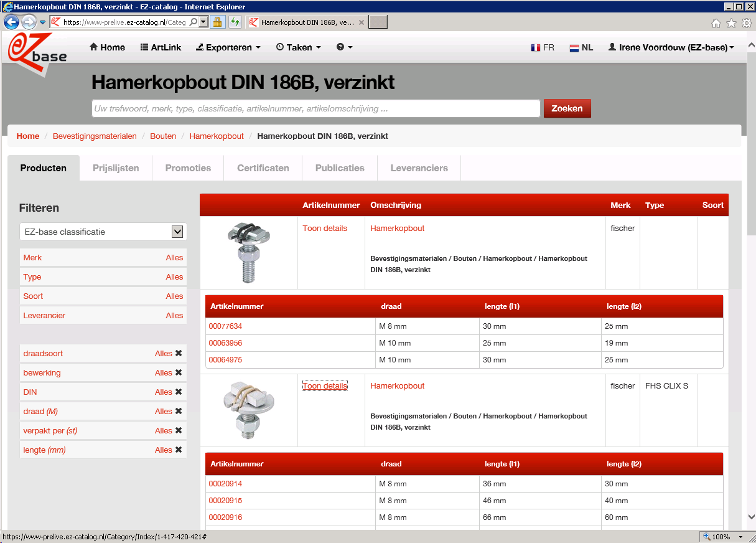The width and height of the screenshot is (756, 543).
Task: Clear the draad (M) filter X icon
Action: click(179, 411)
